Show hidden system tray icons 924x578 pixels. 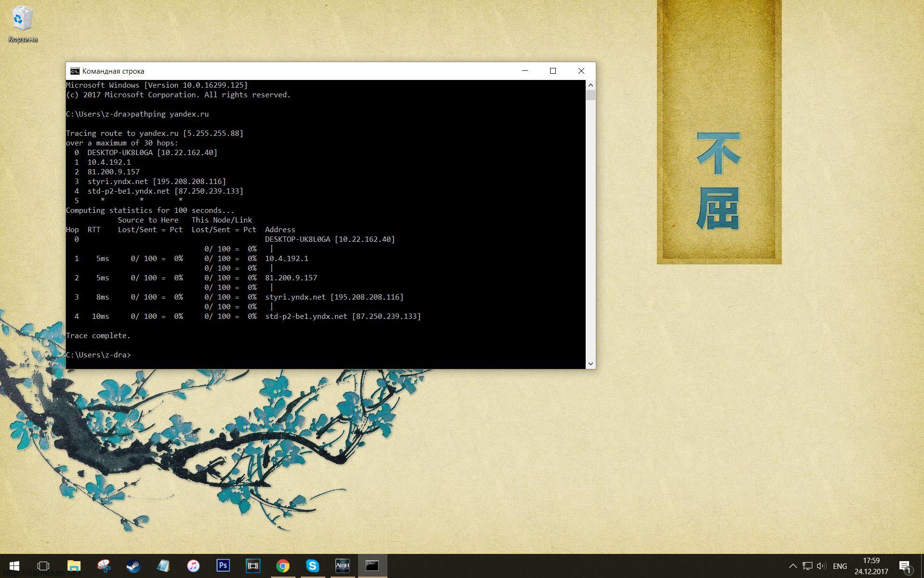tap(793, 566)
